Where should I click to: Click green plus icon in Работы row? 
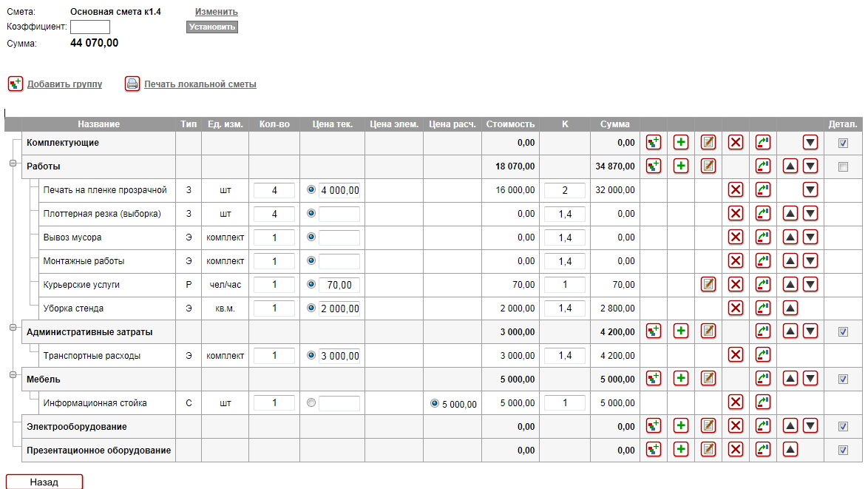click(681, 166)
